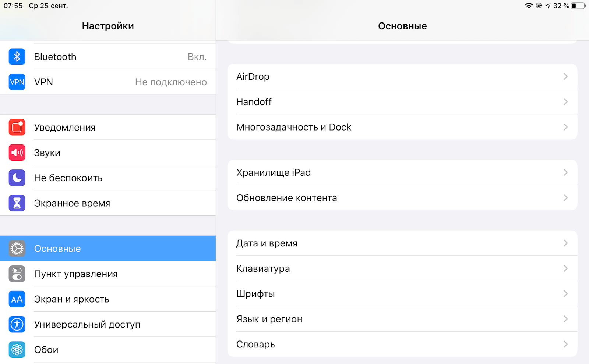589x364 pixels.
Task: Open Уведомления via its red icon
Action: [17, 127]
